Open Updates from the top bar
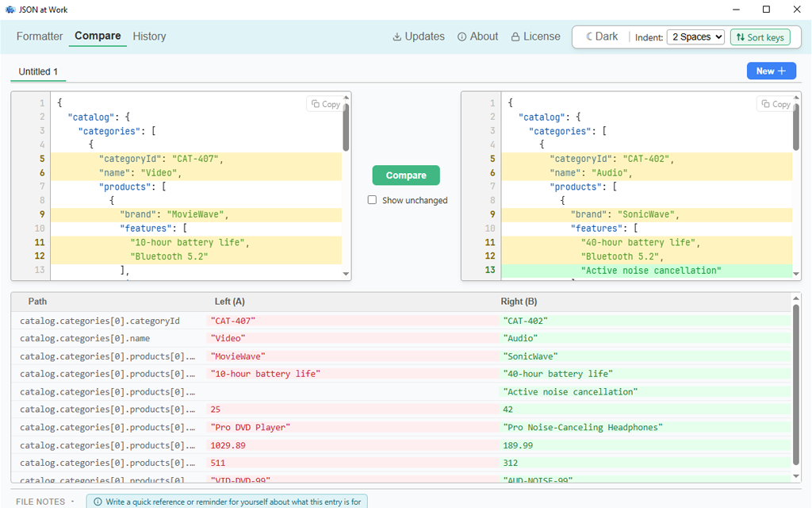Image resolution: width=812 pixels, height=508 pixels. (419, 37)
